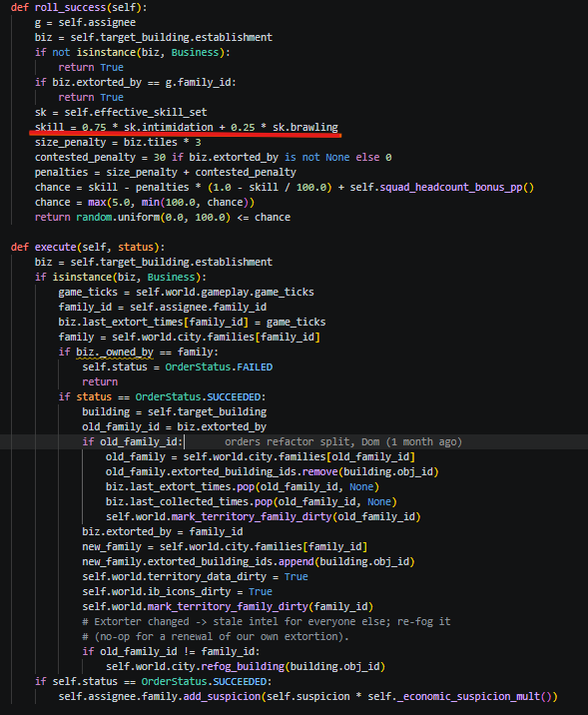Screen dimensions: 588x715
Task: Click 'family = self.world.city.families[family_id]' line
Action: point(189,337)
